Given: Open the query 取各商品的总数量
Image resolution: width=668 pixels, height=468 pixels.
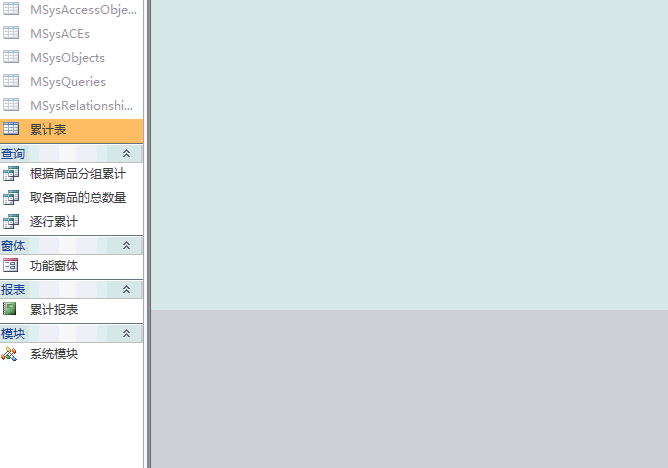Looking at the screenshot, I should point(78,198).
